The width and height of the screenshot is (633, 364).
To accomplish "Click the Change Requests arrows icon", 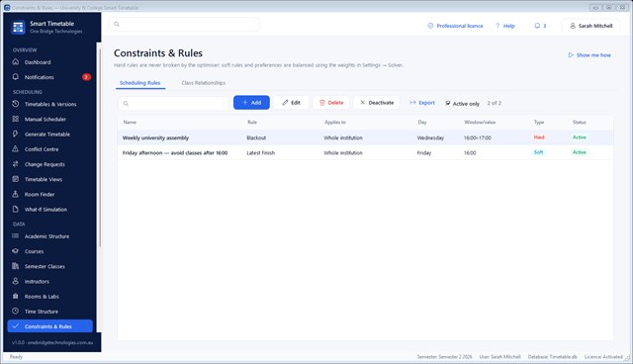I will [x=16, y=164].
